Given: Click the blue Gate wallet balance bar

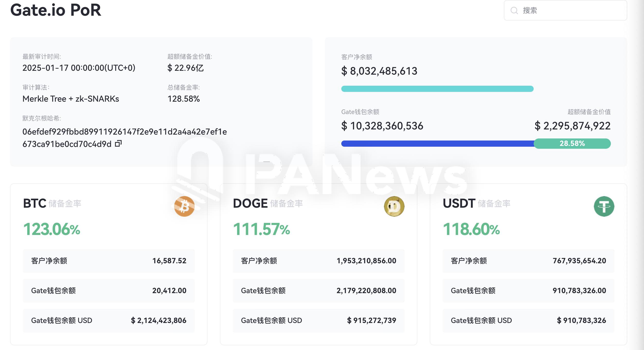Looking at the screenshot, I should click(x=438, y=144).
